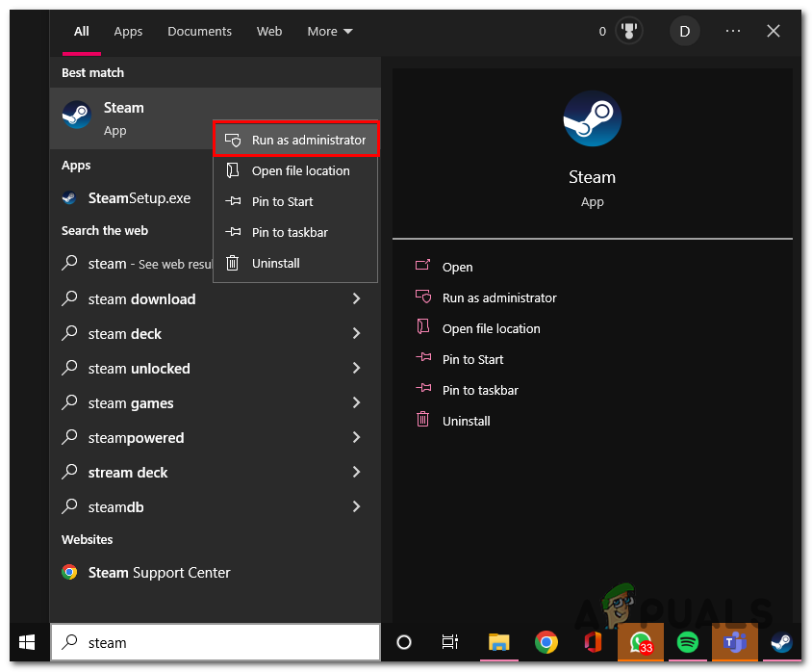Open Microsoft Teams from the taskbar
This screenshot has height=672, width=812.
[734, 642]
